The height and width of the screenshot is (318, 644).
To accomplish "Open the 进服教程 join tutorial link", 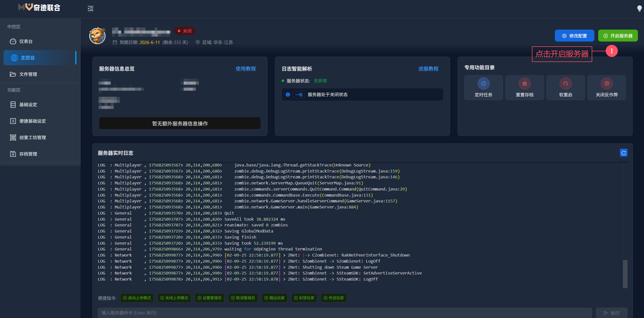I will pyautogui.click(x=428, y=69).
